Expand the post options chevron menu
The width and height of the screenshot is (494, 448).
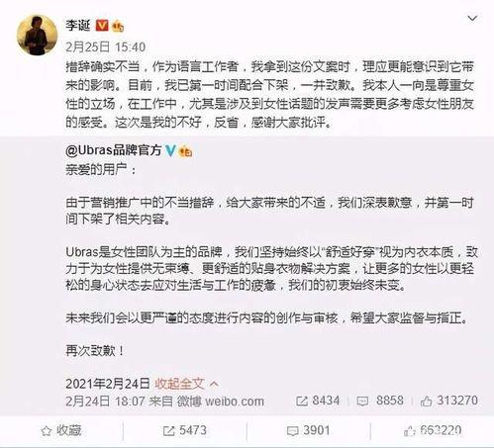pyautogui.click(x=472, y=19)
